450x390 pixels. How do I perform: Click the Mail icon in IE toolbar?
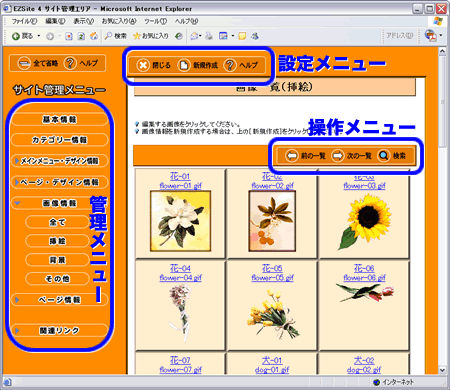coord(194,36)
